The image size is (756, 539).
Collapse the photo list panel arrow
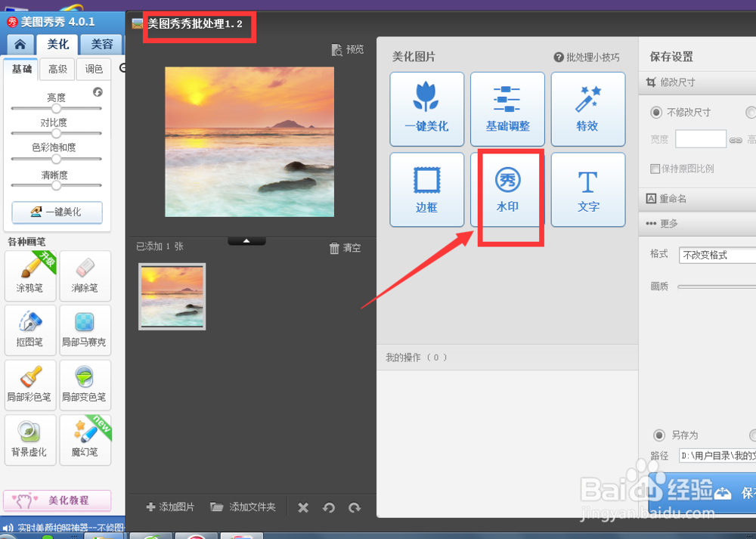(246, 240)
